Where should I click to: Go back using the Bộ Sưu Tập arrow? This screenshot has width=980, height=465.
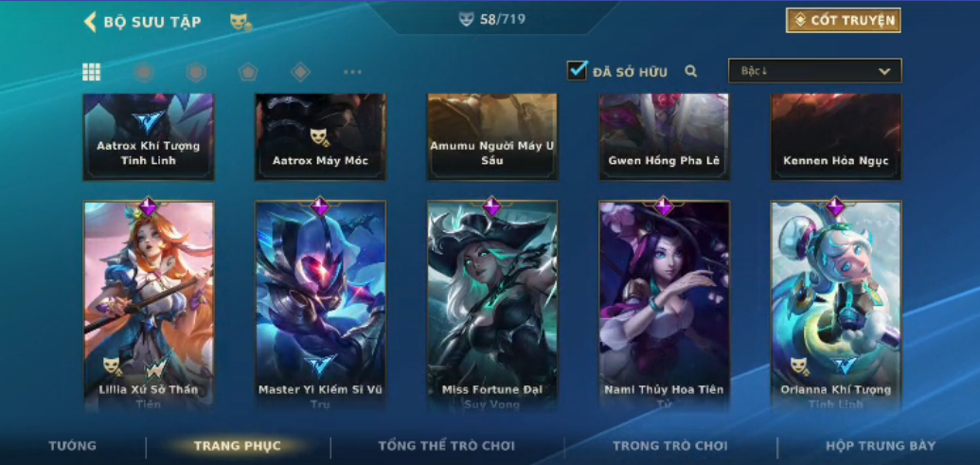point(90,22)
